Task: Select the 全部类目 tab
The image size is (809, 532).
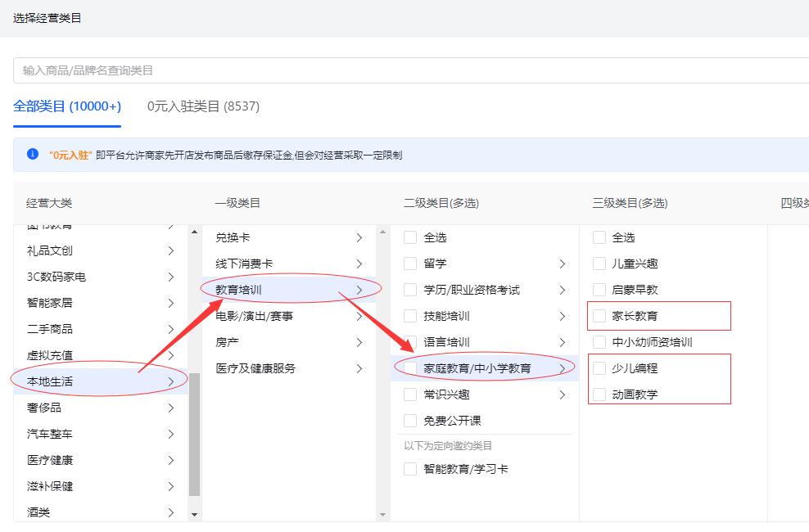Action: tap(67, 106)
